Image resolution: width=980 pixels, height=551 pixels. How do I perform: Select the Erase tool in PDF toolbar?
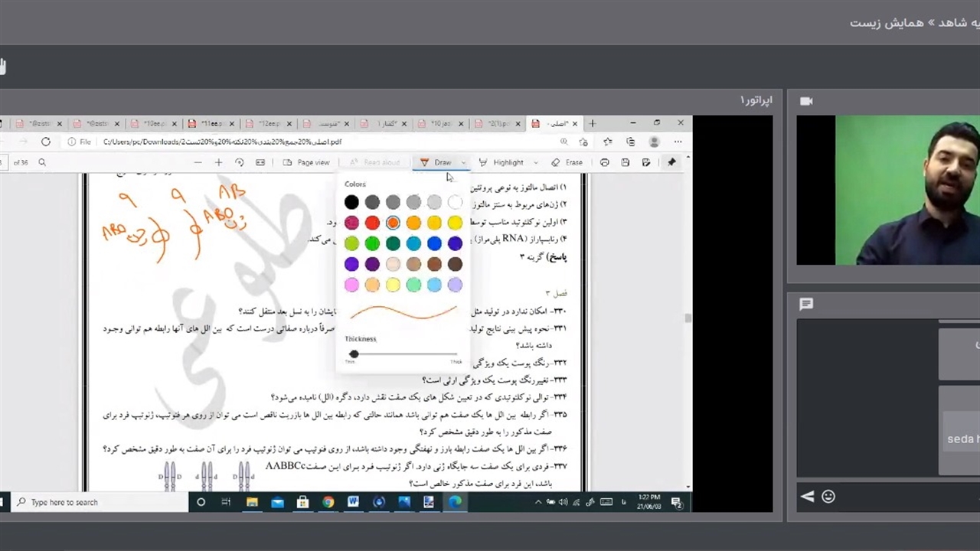(x=567, y=162)
